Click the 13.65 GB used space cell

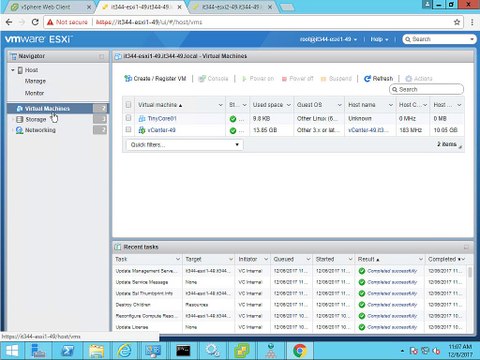coord(265,130)
